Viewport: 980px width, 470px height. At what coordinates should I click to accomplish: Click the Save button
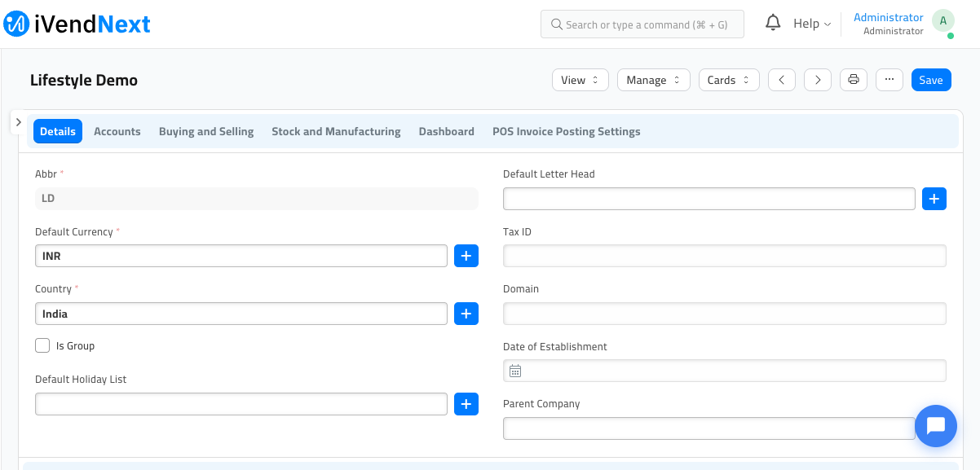point(931,80)
